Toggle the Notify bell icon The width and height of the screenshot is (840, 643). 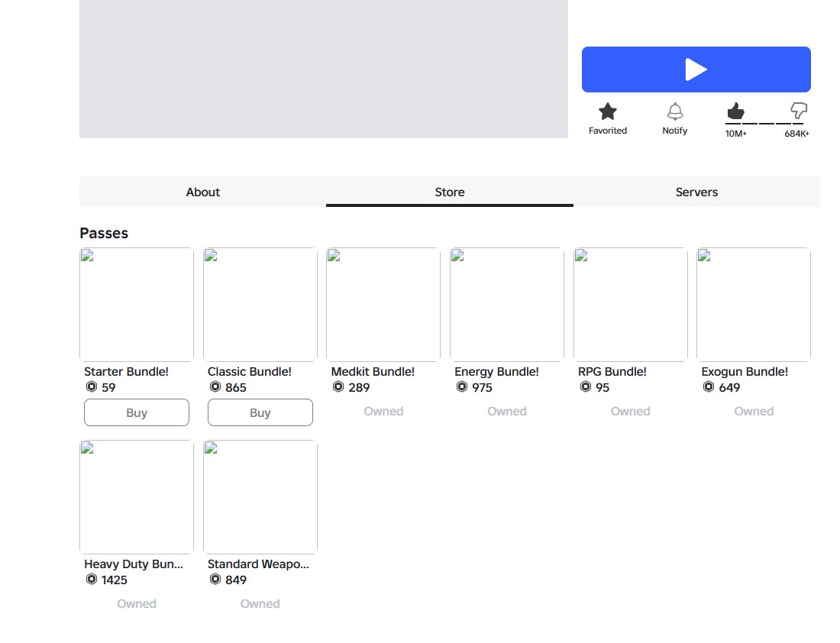[x=675, y=111]
